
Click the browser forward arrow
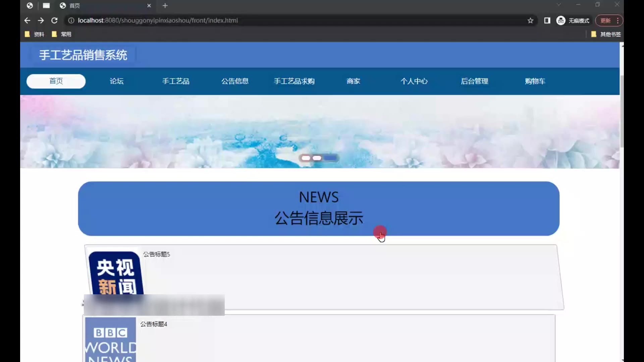click(41, 20)
